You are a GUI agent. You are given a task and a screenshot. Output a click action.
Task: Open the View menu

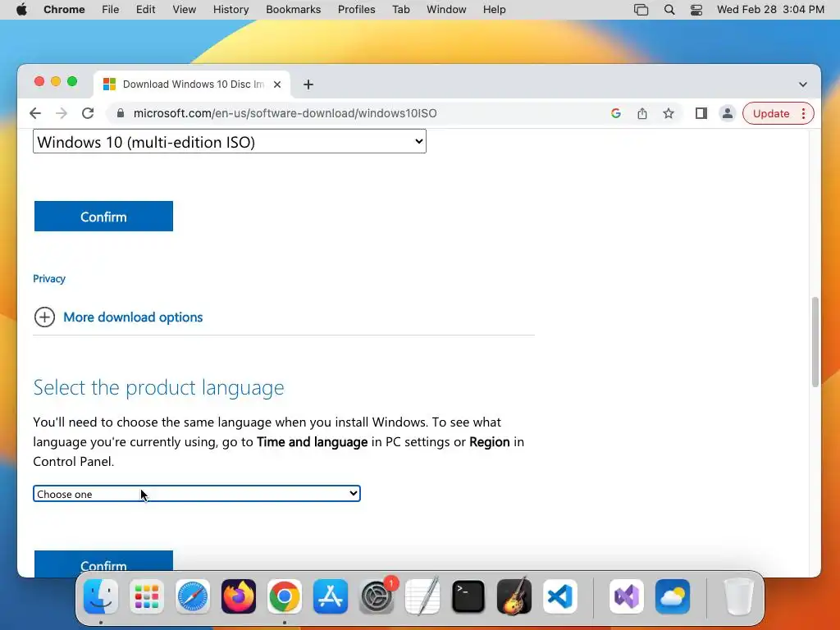click(x=185, y=10)
